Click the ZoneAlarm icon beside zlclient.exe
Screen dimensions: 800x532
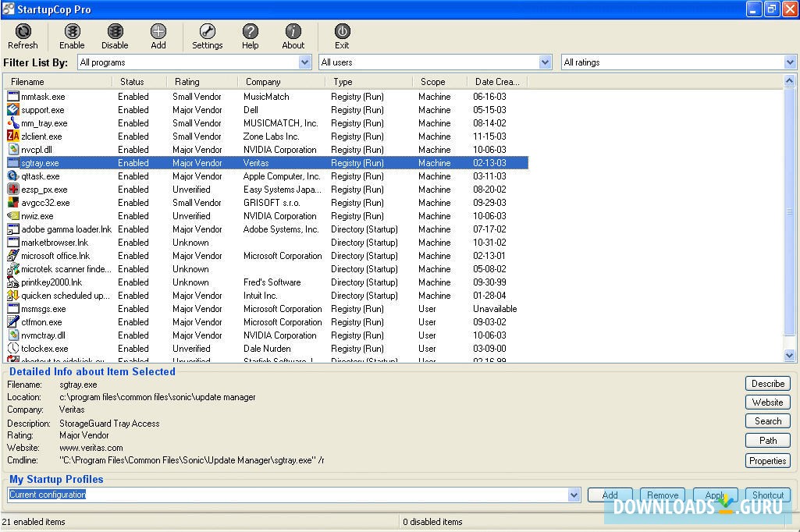coord(12,136)
